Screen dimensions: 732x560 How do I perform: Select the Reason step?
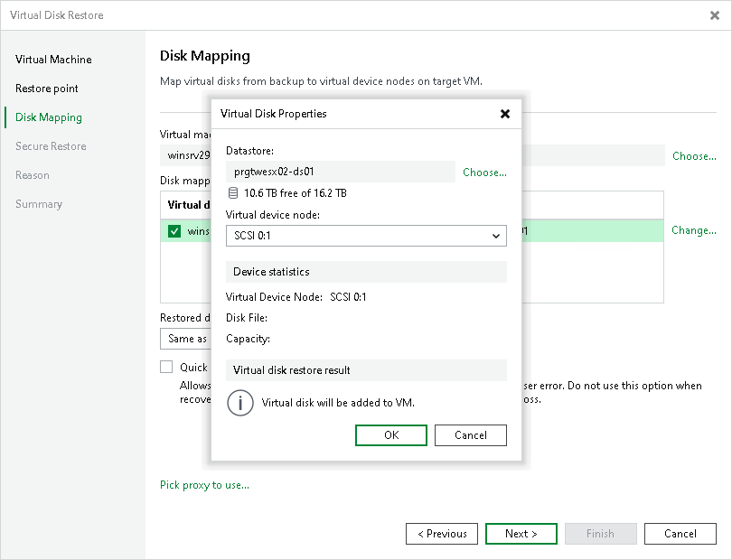pos(33,175)
